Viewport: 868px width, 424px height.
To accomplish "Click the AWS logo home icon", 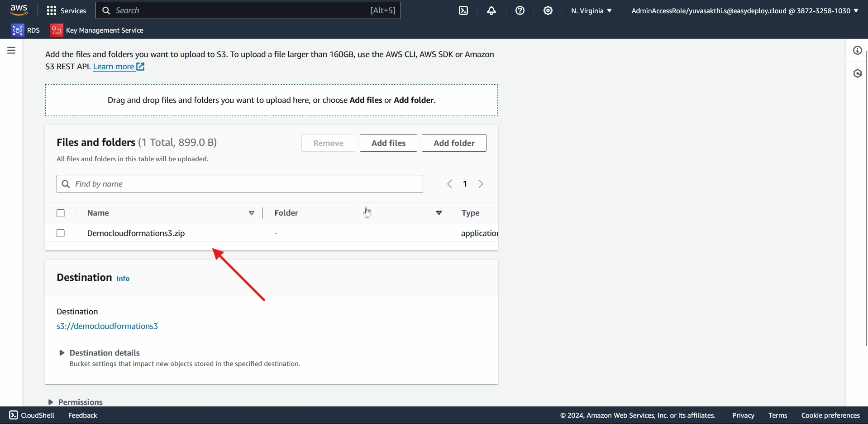I will 19,10.
